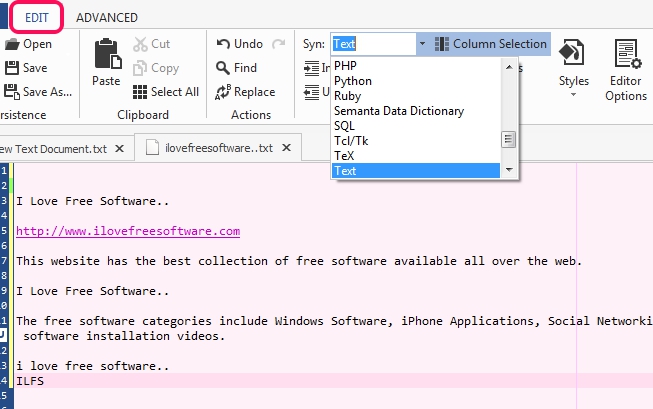Select Python from the syntax list
653x409 pixels.
click(416, 81)
